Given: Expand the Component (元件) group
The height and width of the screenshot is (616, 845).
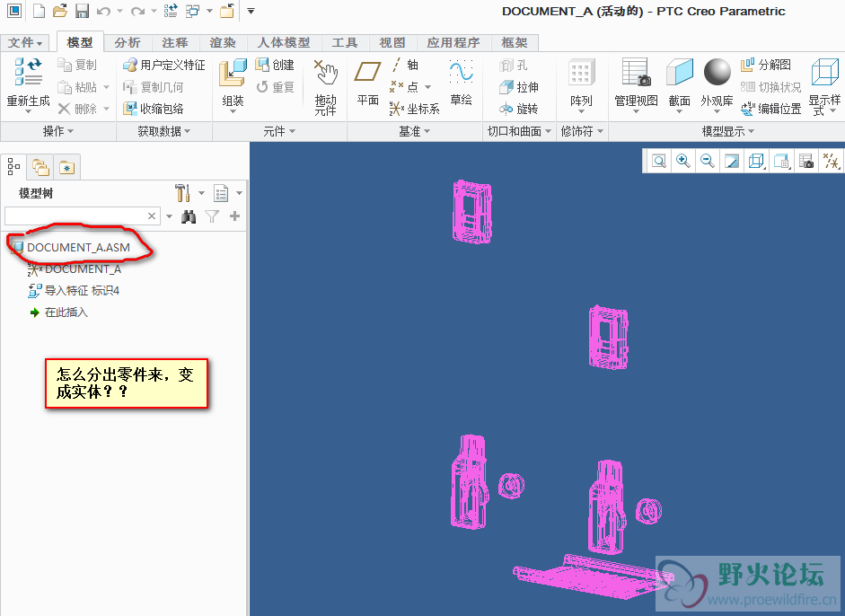Looking at the screenshot, I should pyautogui.click(x=279, y=131).
